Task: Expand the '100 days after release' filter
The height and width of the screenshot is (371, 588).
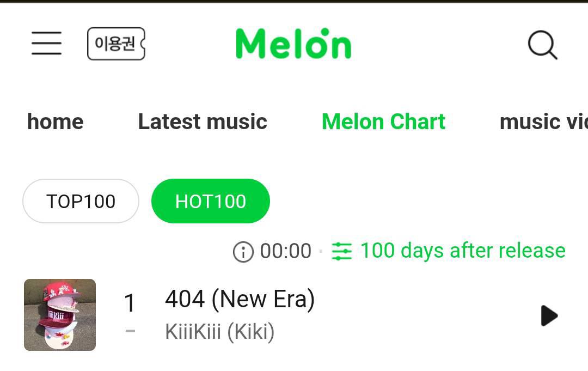Action: [463, 251]
